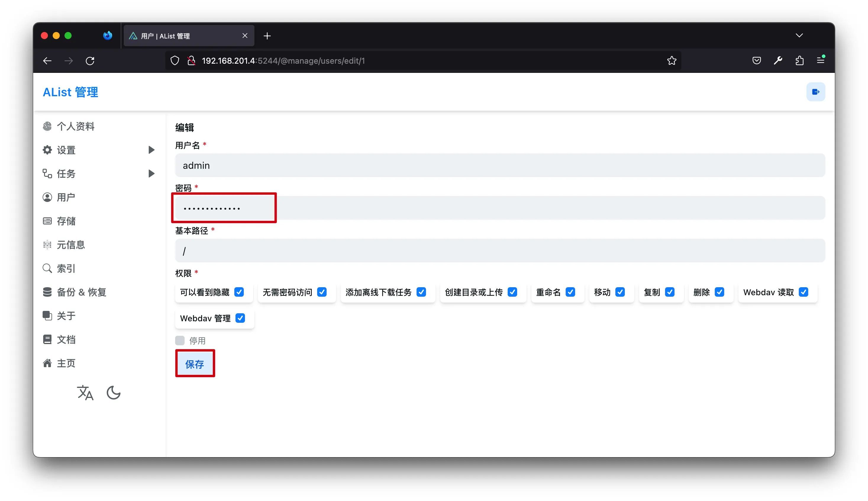Open the list all tabs dropdown
This screenshot has height=501, width=868.
tap(799, 36)
